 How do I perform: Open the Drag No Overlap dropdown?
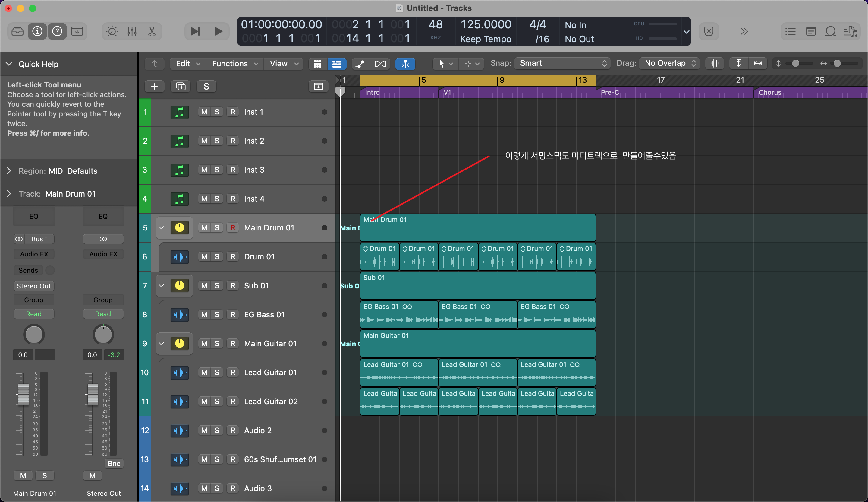tap(670, 63)
